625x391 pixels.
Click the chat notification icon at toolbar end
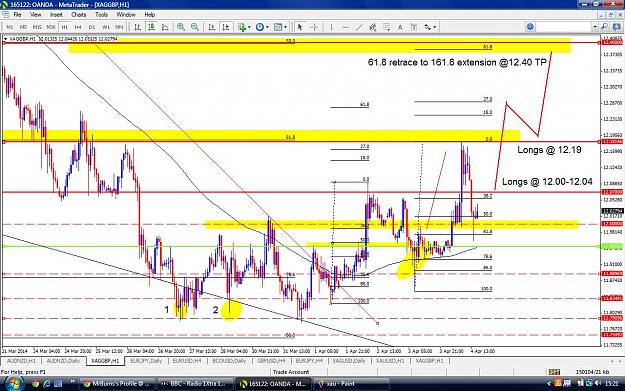616,27
